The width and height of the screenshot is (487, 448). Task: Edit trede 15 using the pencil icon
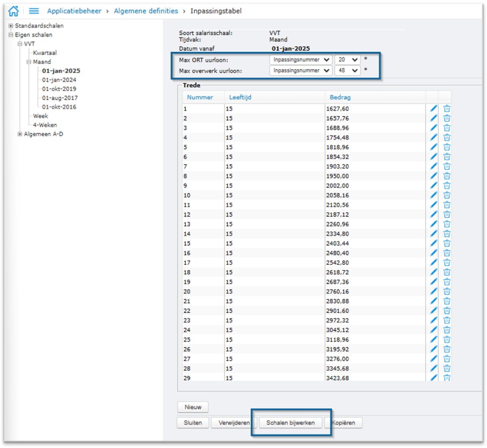pos(434,243)
